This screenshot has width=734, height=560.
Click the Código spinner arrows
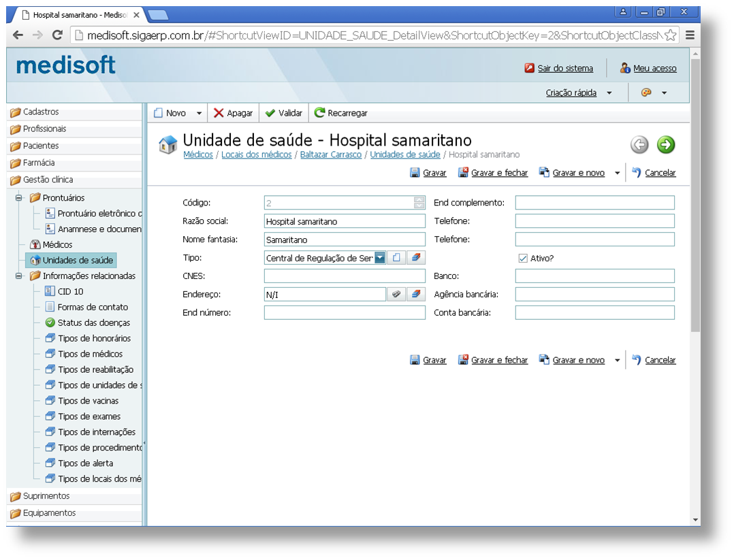419,203
